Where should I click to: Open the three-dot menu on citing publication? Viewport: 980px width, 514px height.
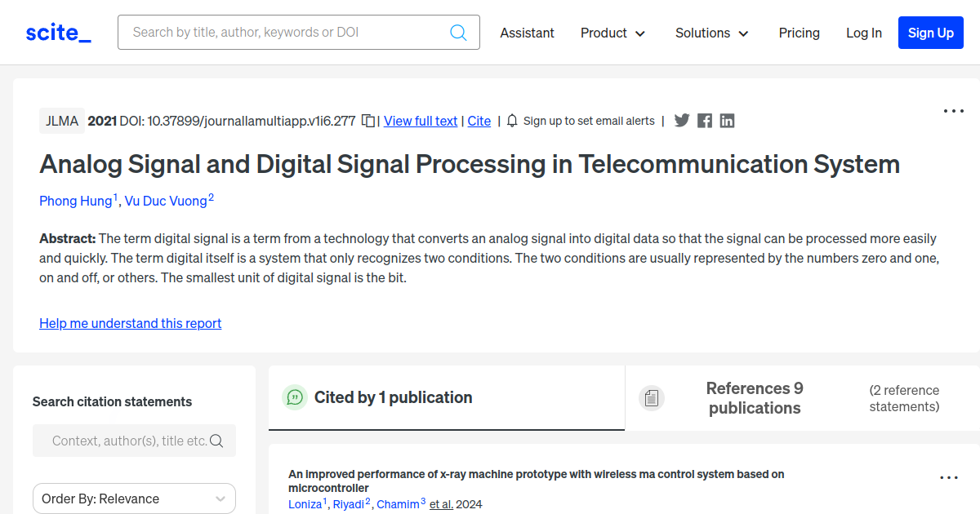point(949,478)
